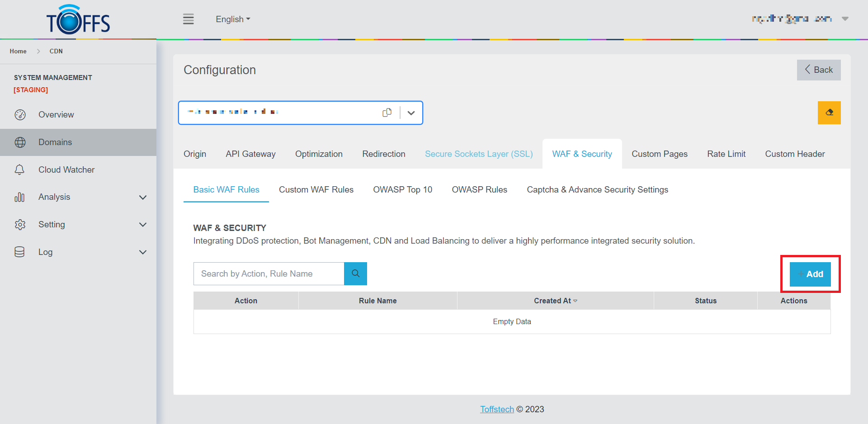Switch to the Custom WAF Rules tab
The height and width of the screenshot is (424, 868).
coord(316,190)
